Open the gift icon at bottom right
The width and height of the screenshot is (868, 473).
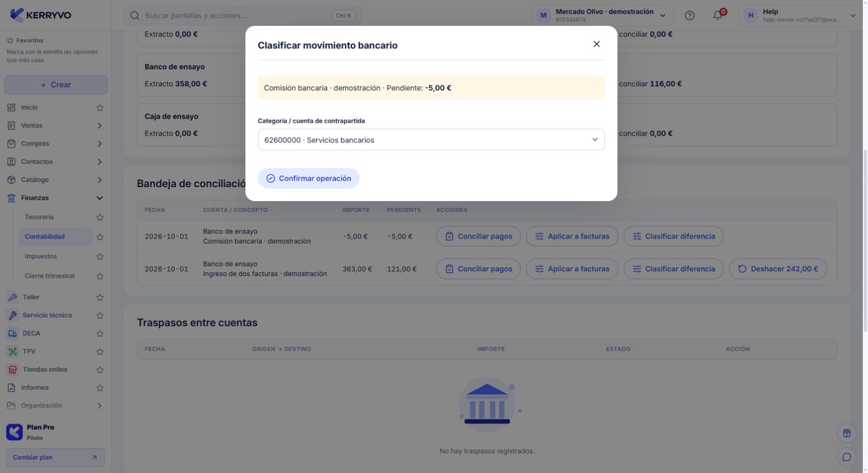click(x=847, y=433)
